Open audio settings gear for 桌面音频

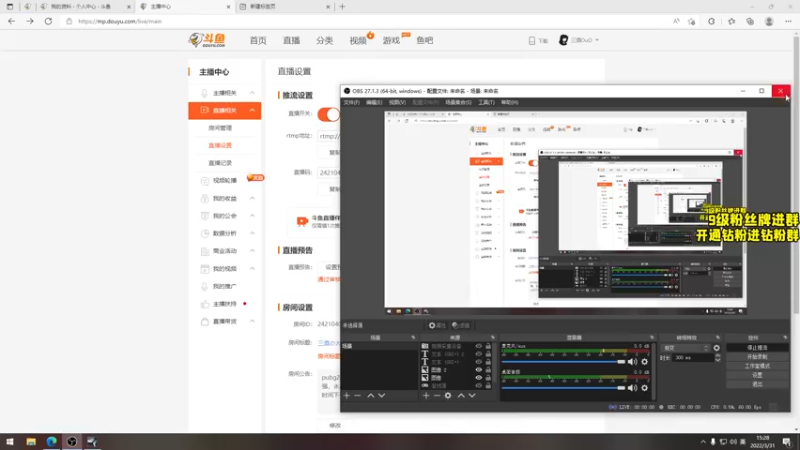[644, 388]
